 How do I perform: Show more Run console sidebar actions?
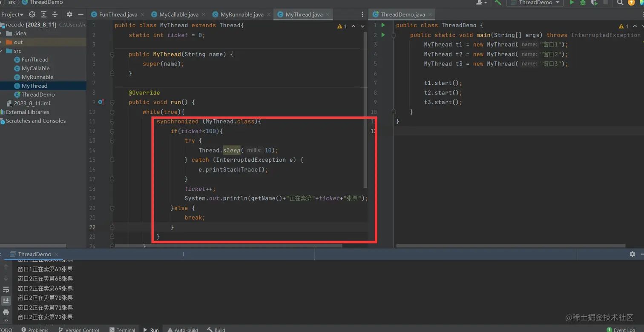pyautogui.click(x=6, y=321)
